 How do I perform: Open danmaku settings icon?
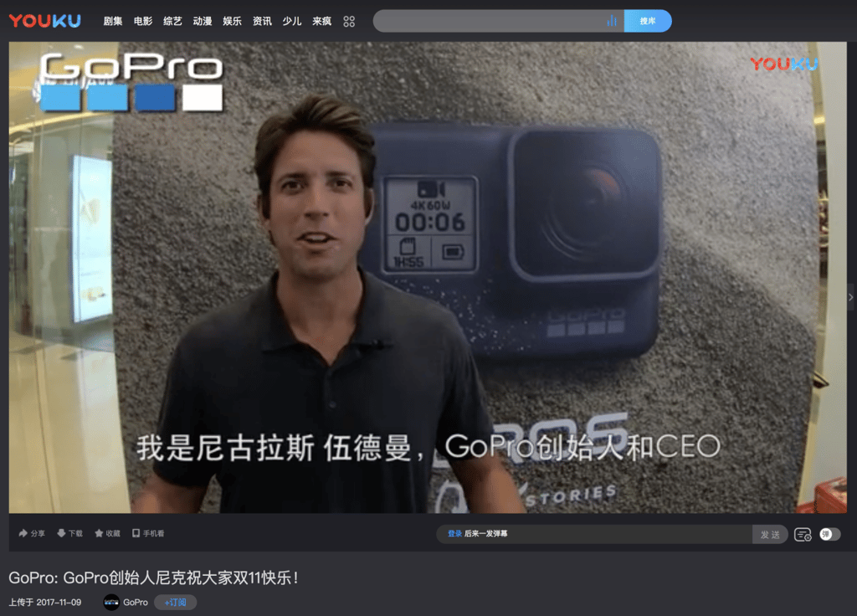(803, 535)
